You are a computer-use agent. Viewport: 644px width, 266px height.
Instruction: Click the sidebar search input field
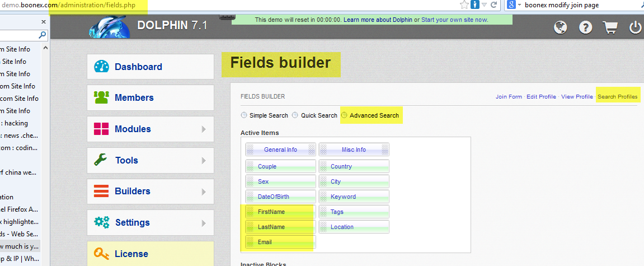(18, 35)
